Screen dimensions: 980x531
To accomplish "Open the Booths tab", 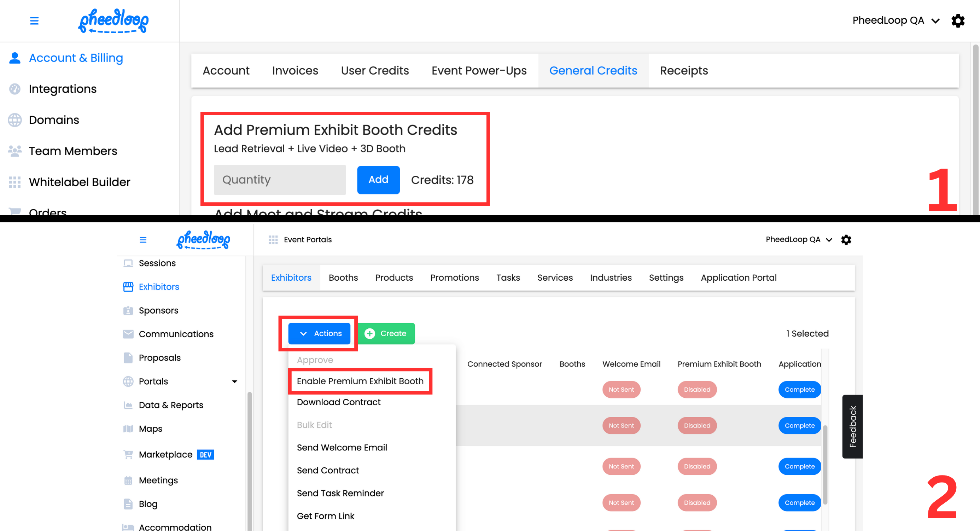I will point(343,278).
